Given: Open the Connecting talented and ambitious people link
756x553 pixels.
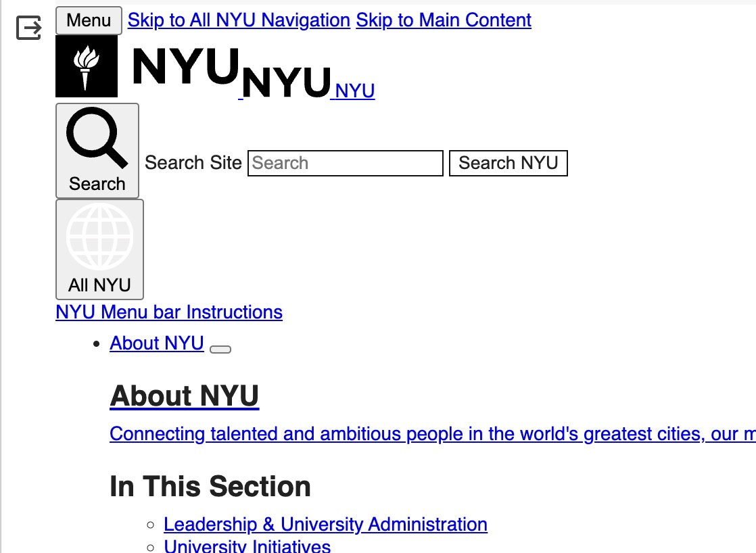Looking at the screenshot, I should pyautogui.click(x=432, y=434).
